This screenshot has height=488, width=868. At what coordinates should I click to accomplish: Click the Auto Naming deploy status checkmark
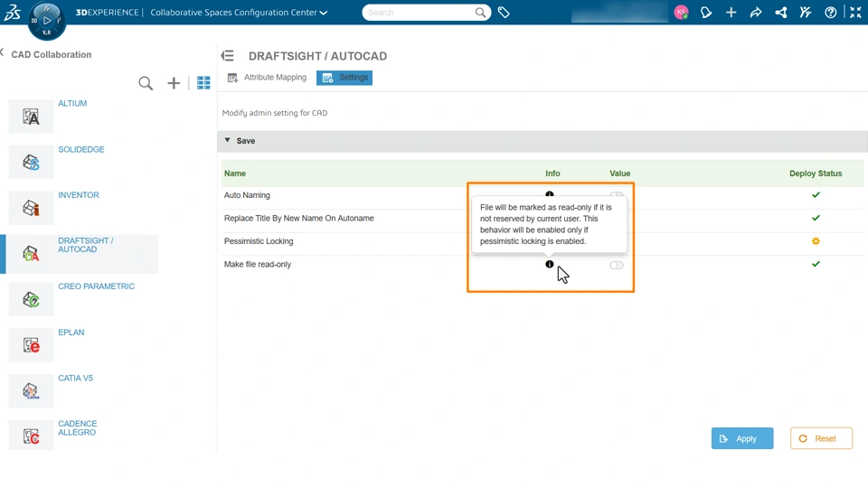click(816, 195)
